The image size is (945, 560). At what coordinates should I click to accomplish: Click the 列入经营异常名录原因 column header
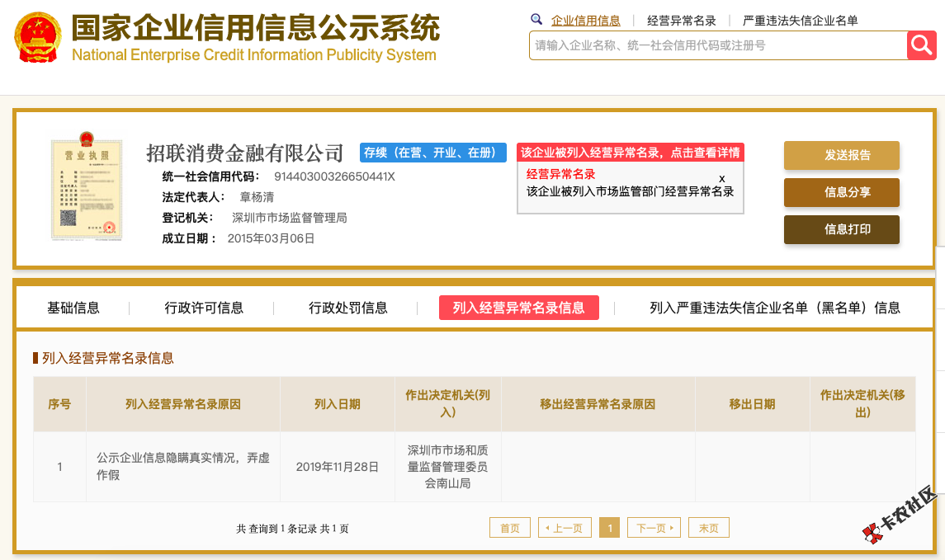[183, 404]
